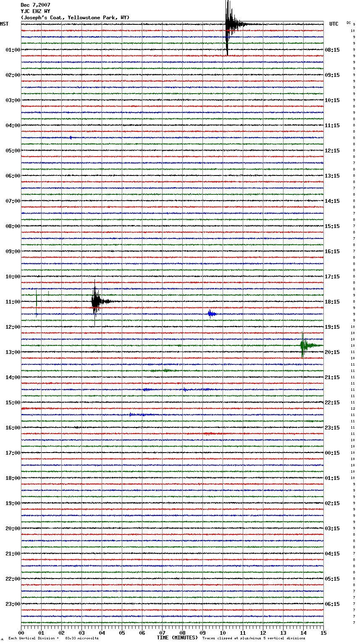Click the 04:15 UTC time label
Viewport: 357px width, 644px height.
332,553
